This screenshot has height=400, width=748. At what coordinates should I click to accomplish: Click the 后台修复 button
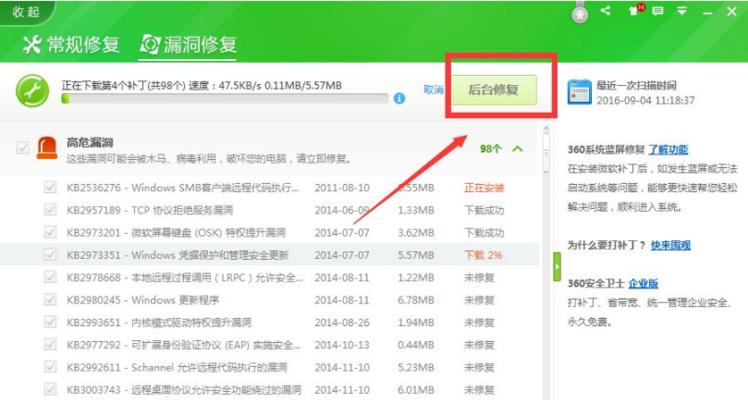coord(494,90)
